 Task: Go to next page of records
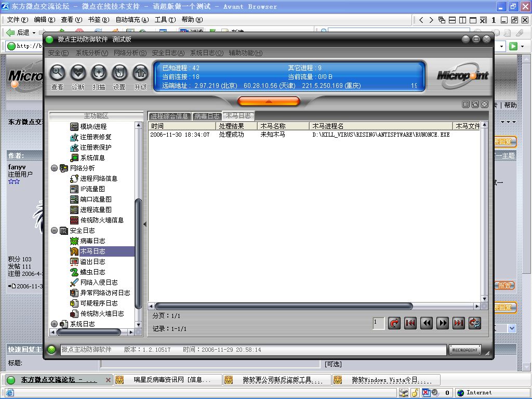click(443, 323)
